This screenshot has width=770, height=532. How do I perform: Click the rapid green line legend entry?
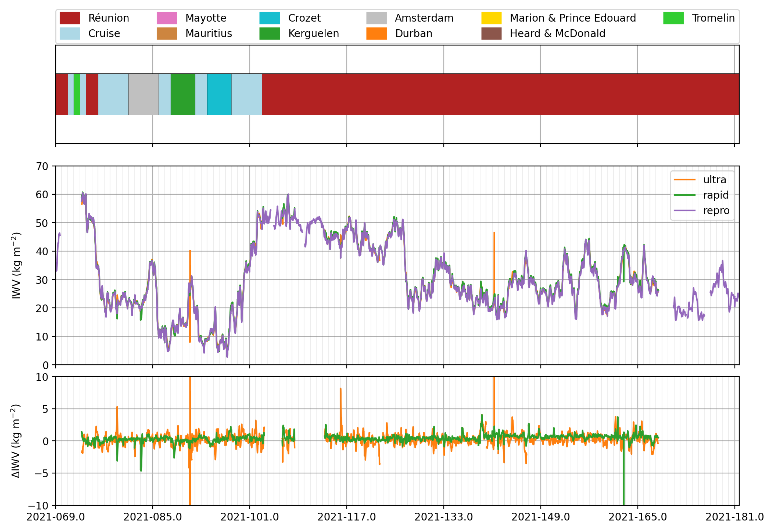click(x=684, y=195)
